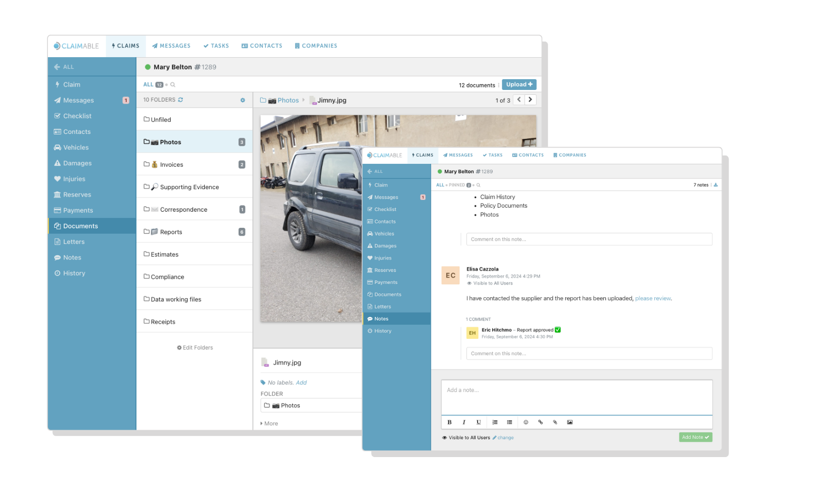Open Letters in notes window sidebar

[397, 307]
